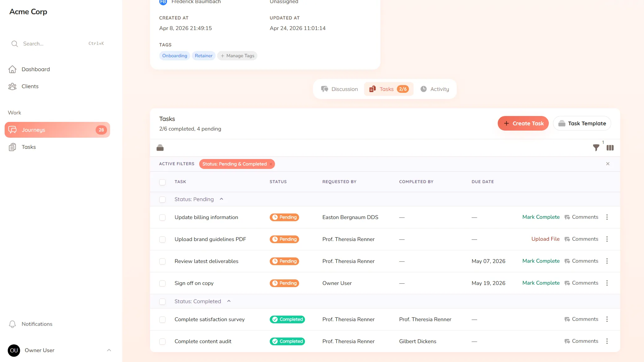This screenshot has height=362, width=644.
Task: Open Comments for Review latest deliverables
Action: (x=581, y=261)
